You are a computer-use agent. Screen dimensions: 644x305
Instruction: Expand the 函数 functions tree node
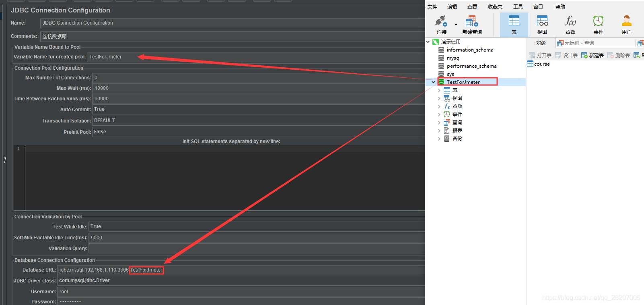tap(439, 106)
